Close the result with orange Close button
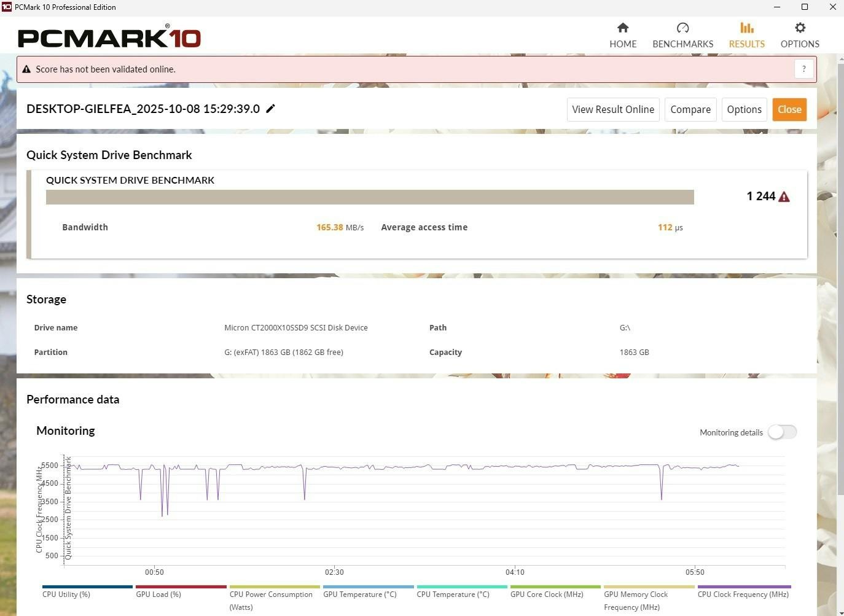844x616 pixels. 789,109
